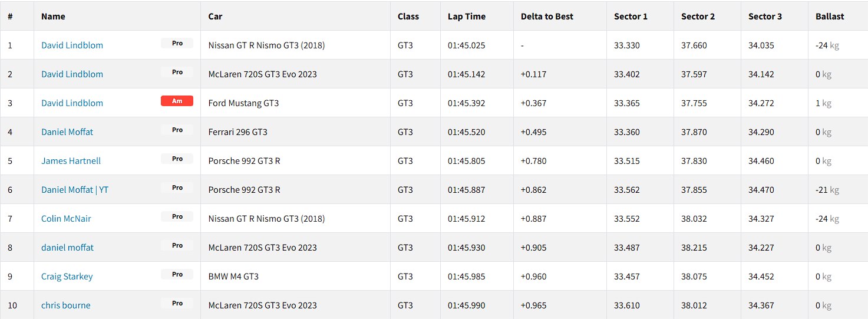Click the Pro badge beside Colin McNair

coord(177,217)
